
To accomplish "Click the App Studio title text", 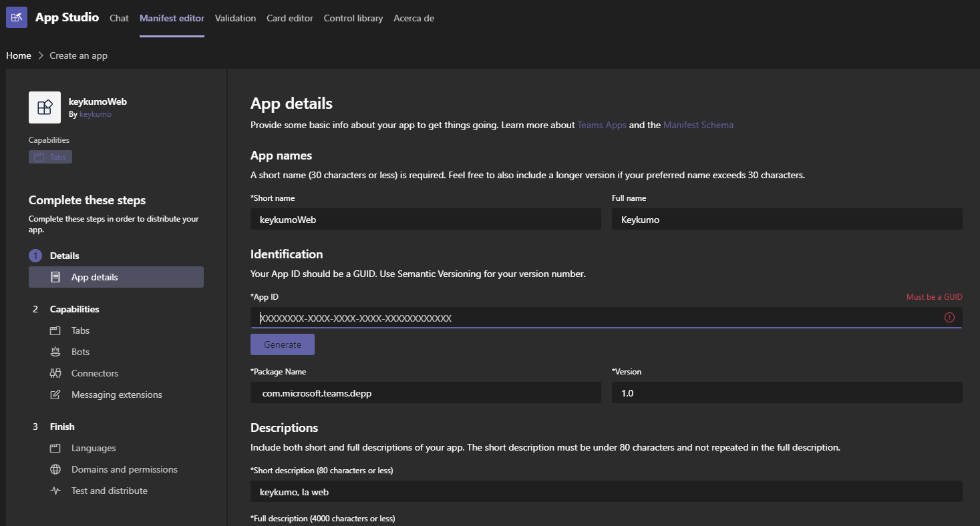I will (x=67, y=17).
